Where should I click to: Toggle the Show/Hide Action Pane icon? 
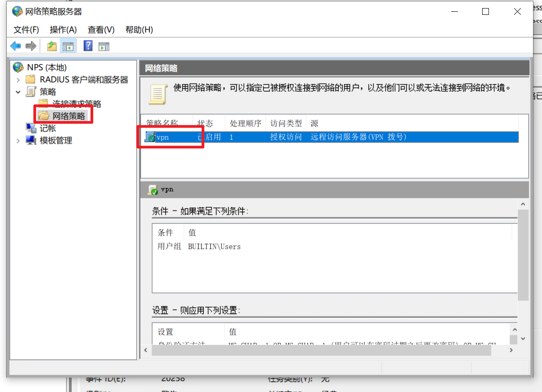pos(104,46)
